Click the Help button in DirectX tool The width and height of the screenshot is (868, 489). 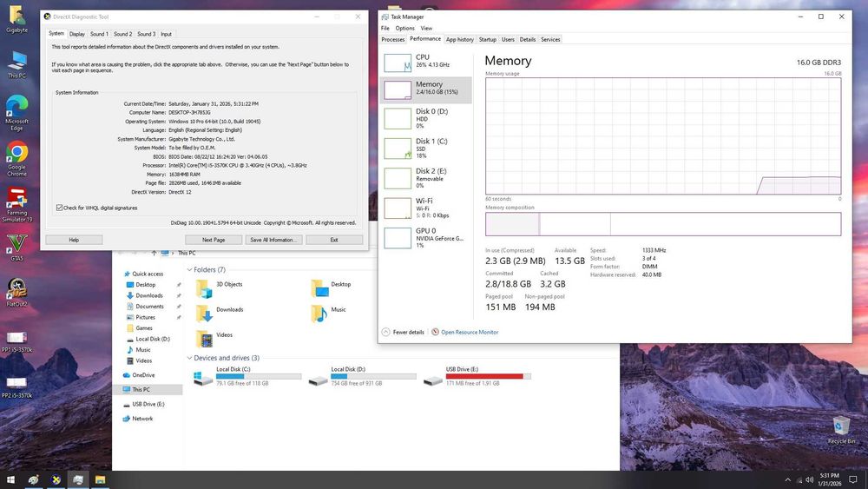[x=74, y=240]
